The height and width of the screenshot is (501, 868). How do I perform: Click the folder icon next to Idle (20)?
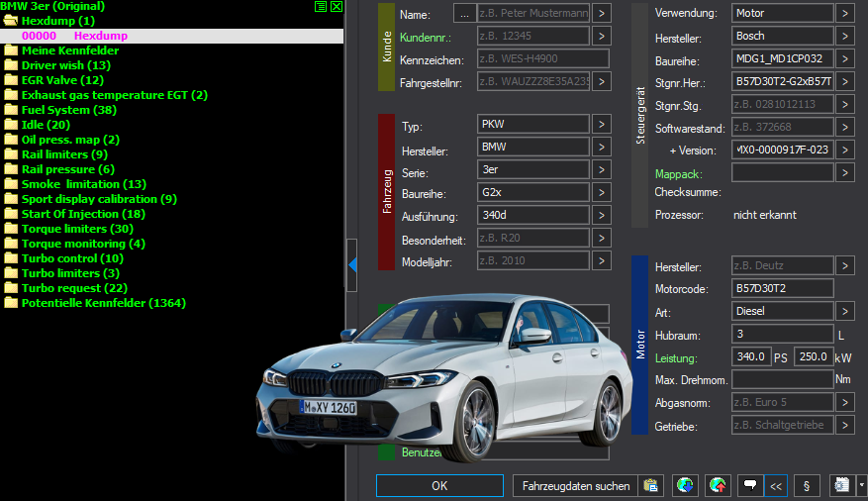11,125
